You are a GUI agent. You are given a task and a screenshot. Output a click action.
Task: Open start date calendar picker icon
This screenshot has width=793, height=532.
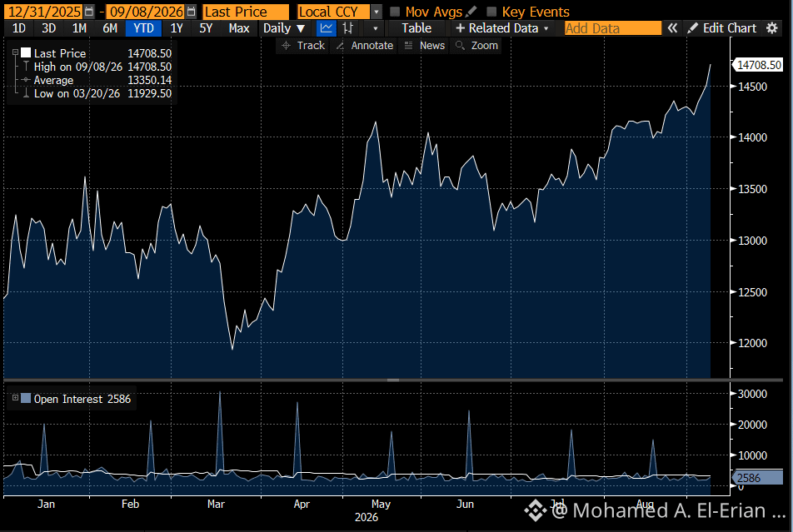[89, 11]
